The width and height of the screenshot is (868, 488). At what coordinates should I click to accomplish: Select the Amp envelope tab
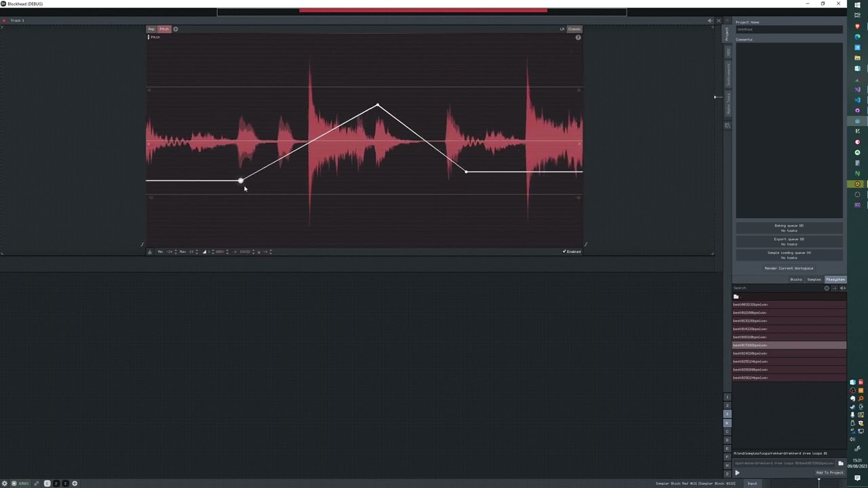[151, 29]
